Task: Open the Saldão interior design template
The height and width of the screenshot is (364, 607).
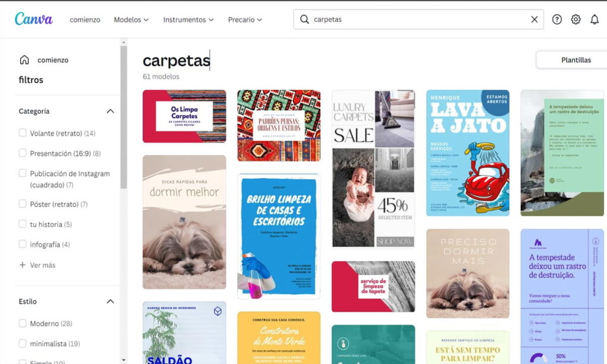Action: coord(184,333)
